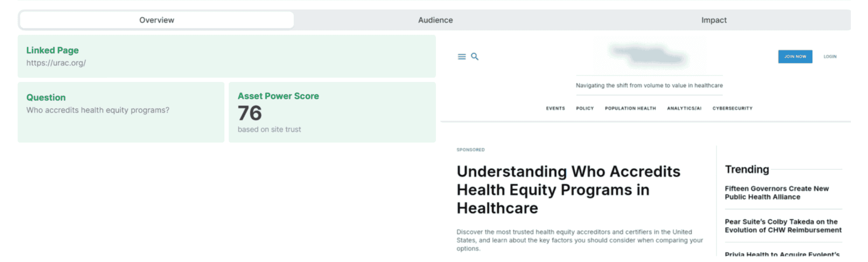The image size is (868, 262).
Task: Open the Policy nav section
Action: pyautogui.click(x=585, y=108)
